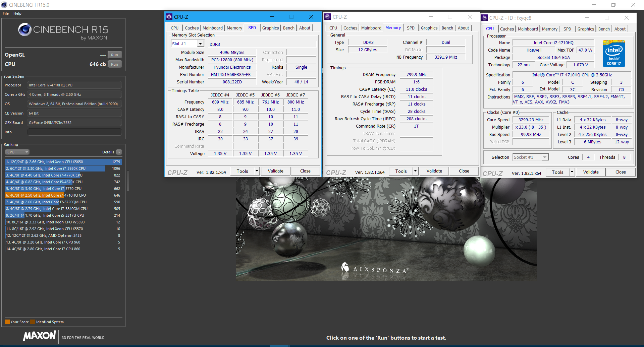The height and width of the screenshot is (347, 644).
Task: Click Manufacturer value Hyundai Electronics
Action: tap(232, 67)
